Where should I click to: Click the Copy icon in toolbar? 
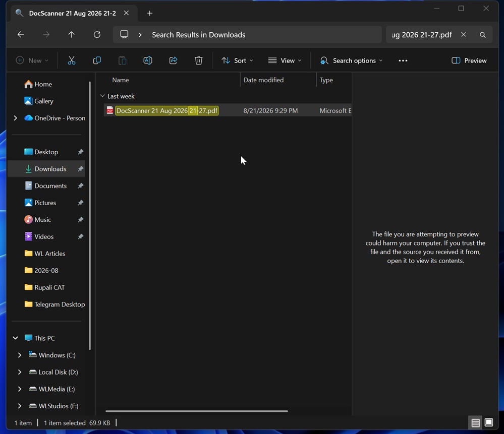click(x=97, y=60)
